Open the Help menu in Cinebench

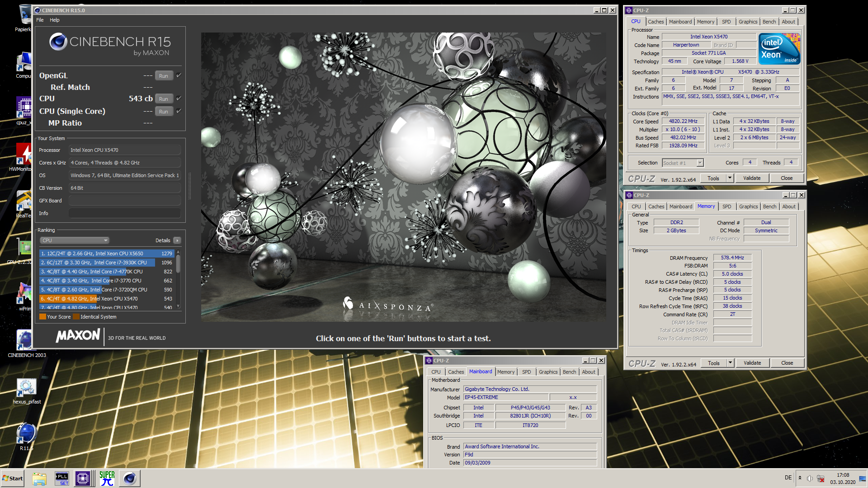click(x=54, y=20)
